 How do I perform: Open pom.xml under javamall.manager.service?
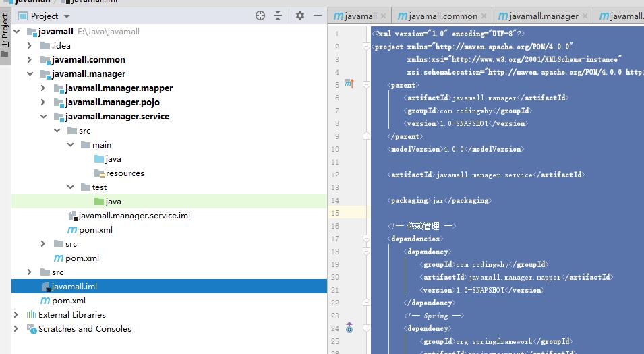tap(95, 230)
